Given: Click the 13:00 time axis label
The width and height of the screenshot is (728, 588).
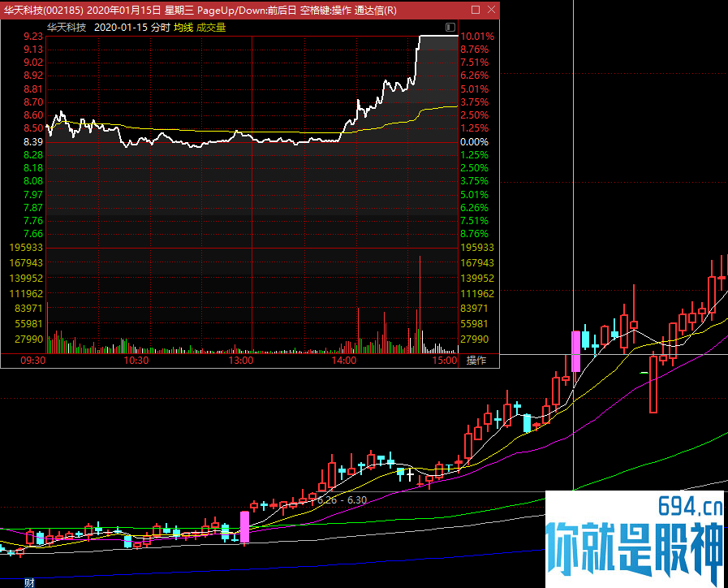Looking at the screenshot, I should (241, 361).
